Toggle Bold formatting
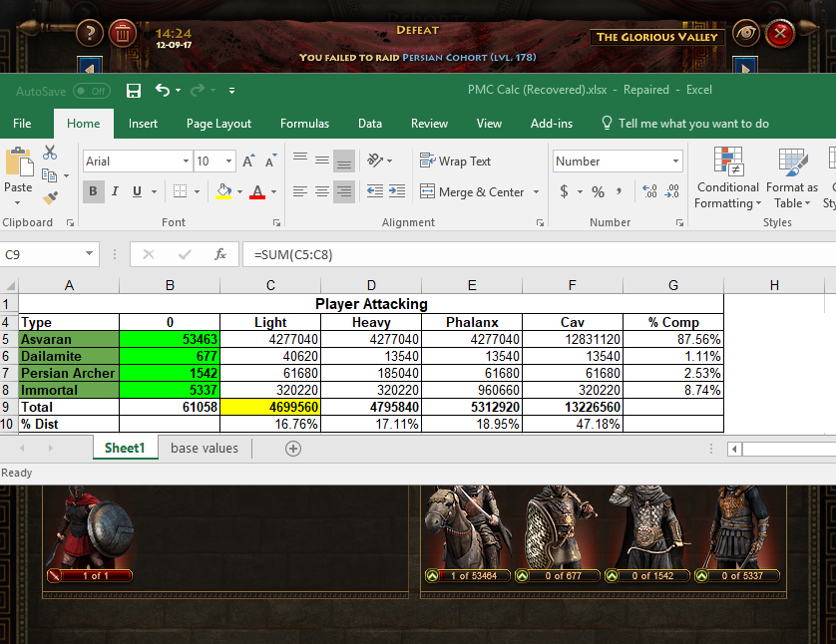 [x=94, y=191]
